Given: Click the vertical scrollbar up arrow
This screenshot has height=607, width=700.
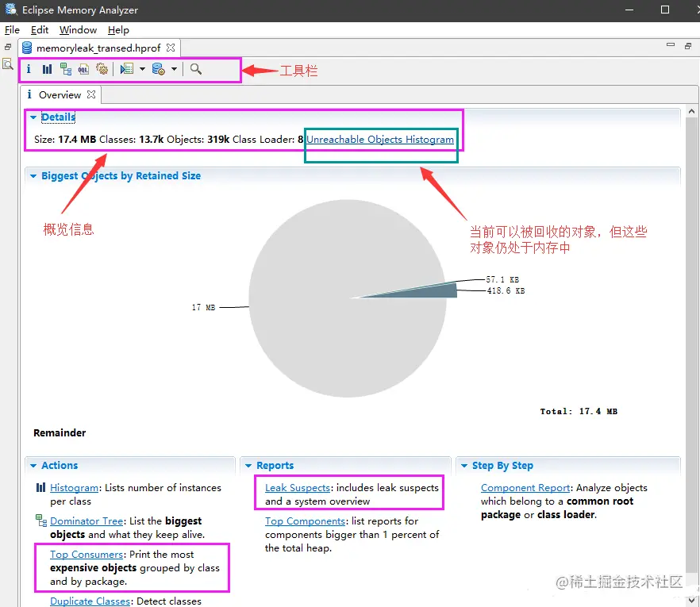Looking at the screenshot, I should [691, 112].
